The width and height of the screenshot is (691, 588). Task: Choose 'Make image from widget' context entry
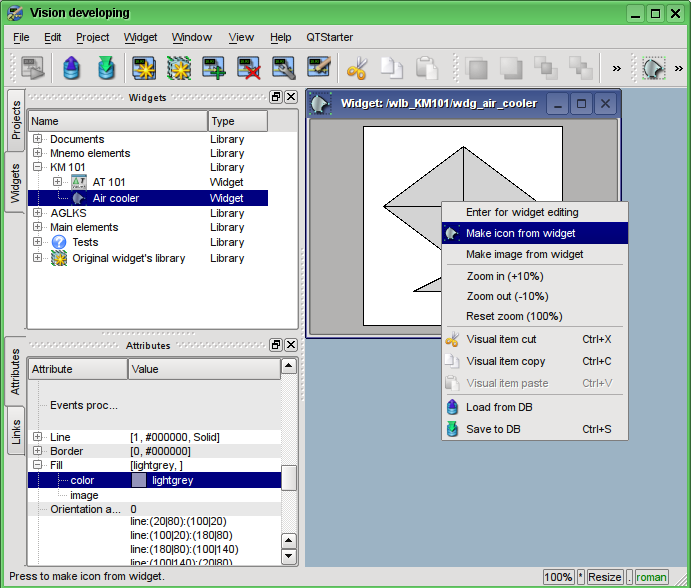pyautogui.click(x=524, y=254)
